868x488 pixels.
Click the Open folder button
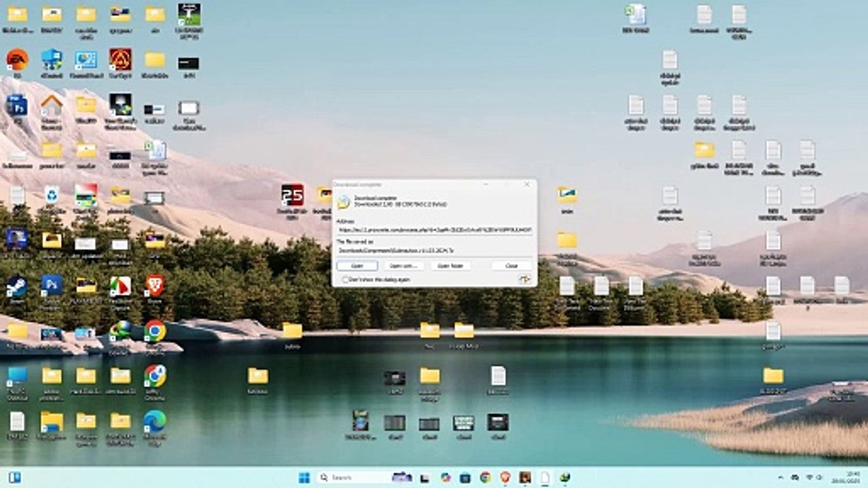(450, 266)
